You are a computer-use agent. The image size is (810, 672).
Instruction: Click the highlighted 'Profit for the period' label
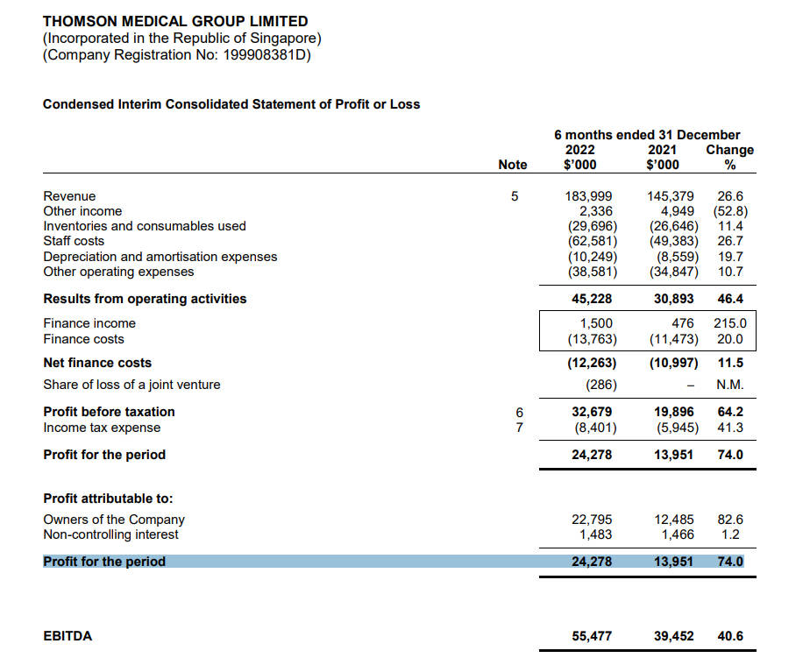pyautogui.click(x=104, y=562)
